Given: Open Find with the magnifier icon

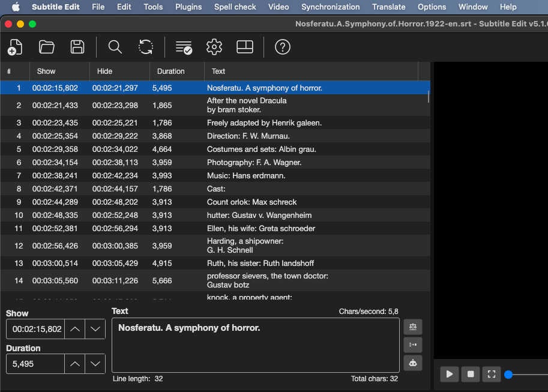Looking at the screenshot, I should tap(115, 47).
